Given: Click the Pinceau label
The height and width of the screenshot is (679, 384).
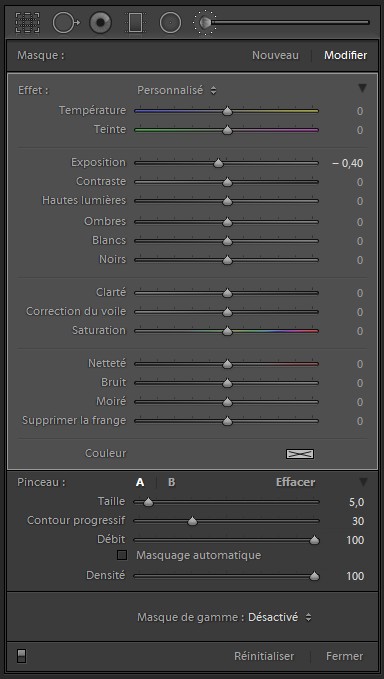Looking at the screenshot, I should tap(41, 482).
